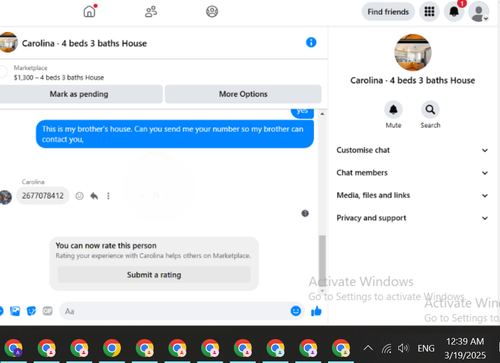This screenshot has height=363, width=500.
Task: Choose a GIF from the composer
Action: (48, 311)
